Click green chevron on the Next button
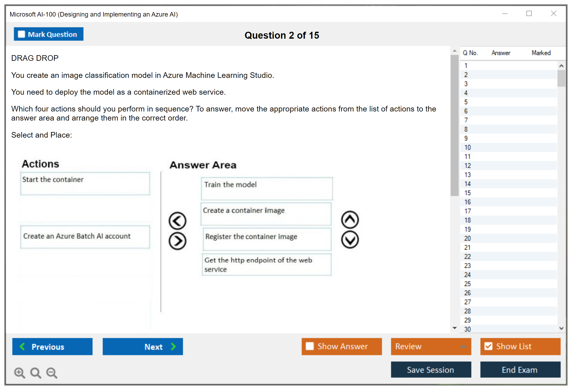574x392 pixels. 174,346
